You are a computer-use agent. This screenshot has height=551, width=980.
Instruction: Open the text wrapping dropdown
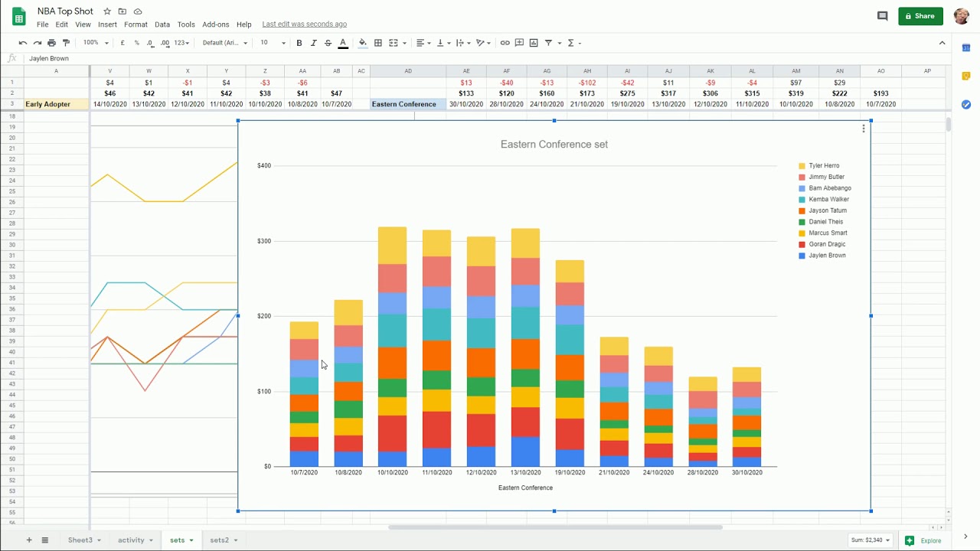point(463,43)
